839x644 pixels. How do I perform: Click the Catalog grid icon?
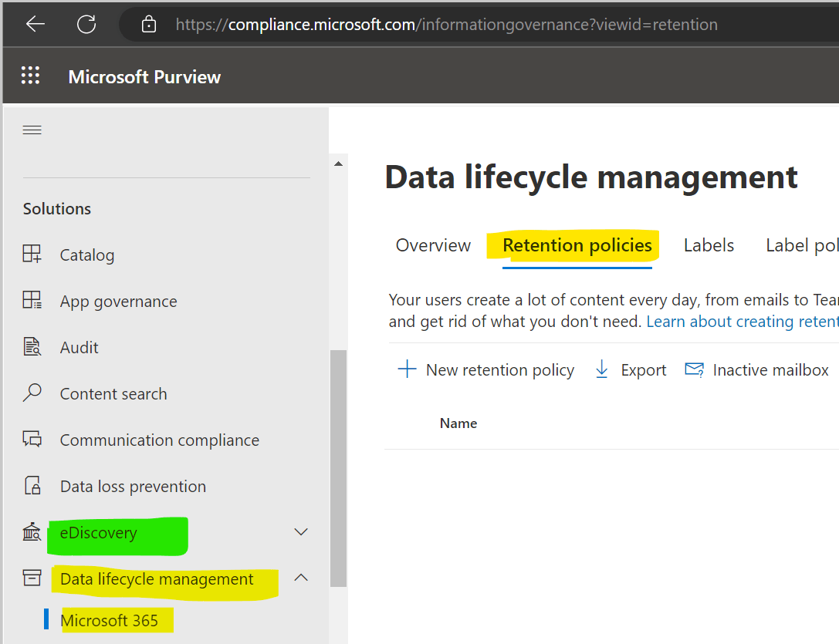point(32,254)
